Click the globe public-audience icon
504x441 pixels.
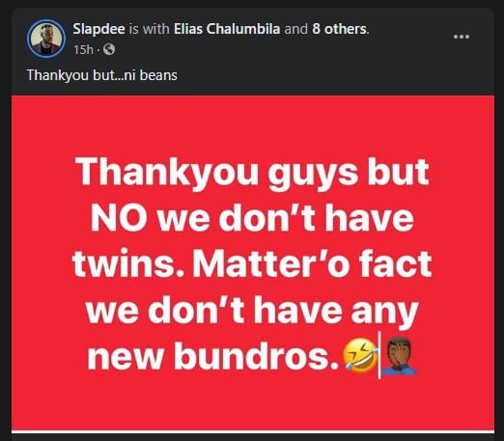coord(109,49)
